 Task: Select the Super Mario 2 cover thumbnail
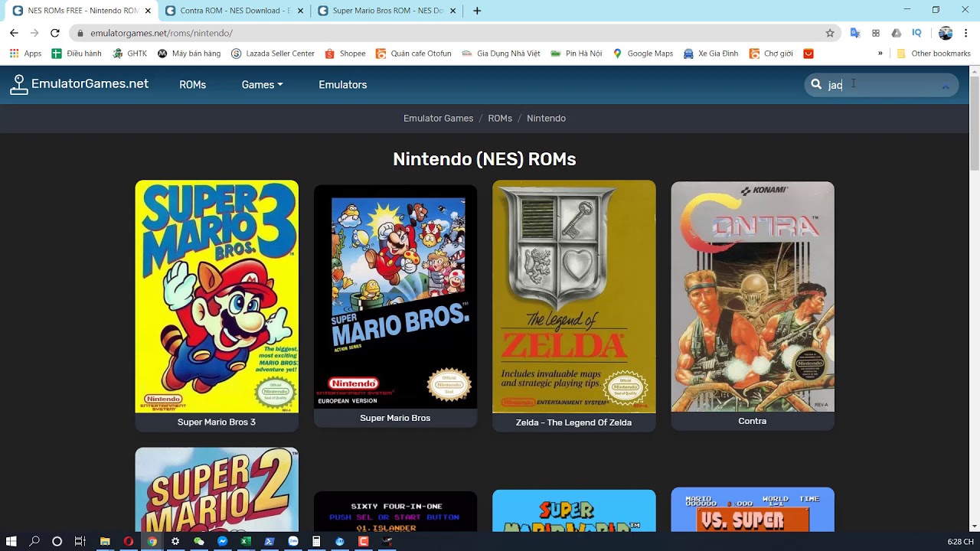(x=217, y=490)
